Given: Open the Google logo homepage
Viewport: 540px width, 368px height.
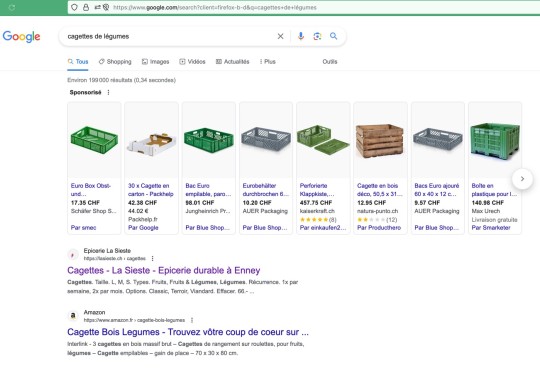Looking at the screenshot, I should pyautogui.click(x=21, y=36).
